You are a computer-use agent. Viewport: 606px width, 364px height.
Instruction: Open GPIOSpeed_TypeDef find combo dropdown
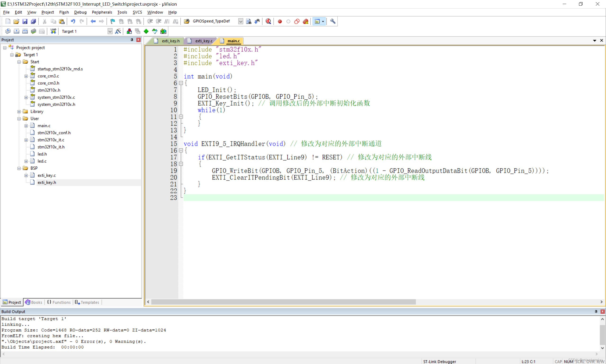click(x=241, y=21)
